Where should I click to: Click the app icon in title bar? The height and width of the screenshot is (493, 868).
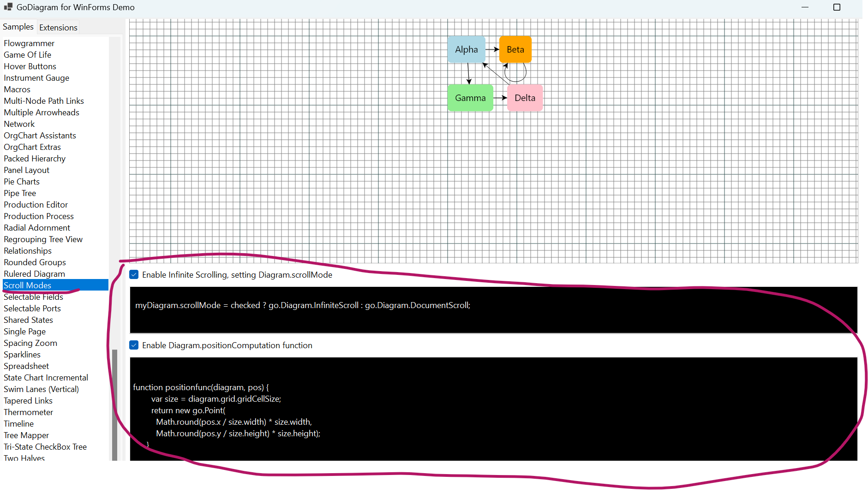(8, 7)
